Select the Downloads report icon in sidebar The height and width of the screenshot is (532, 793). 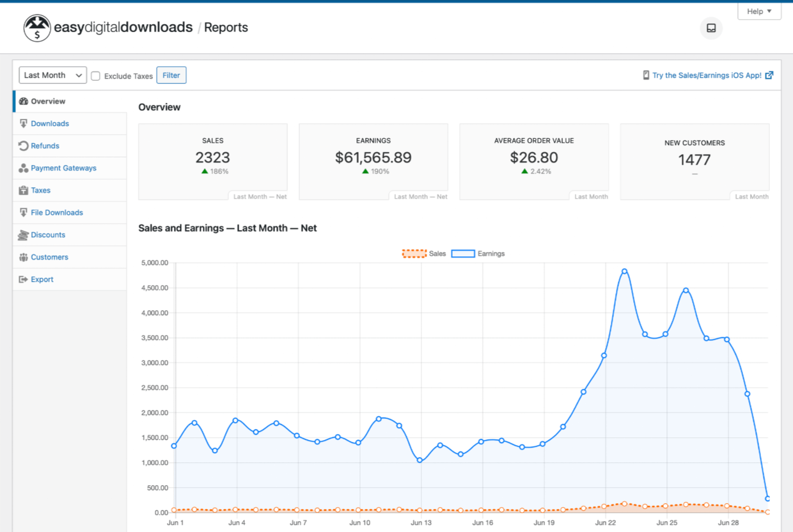pos(23,123)
